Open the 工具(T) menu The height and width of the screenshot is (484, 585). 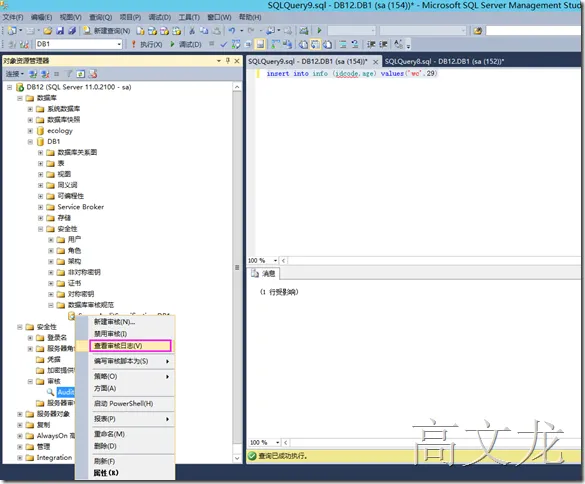point(189,17)
